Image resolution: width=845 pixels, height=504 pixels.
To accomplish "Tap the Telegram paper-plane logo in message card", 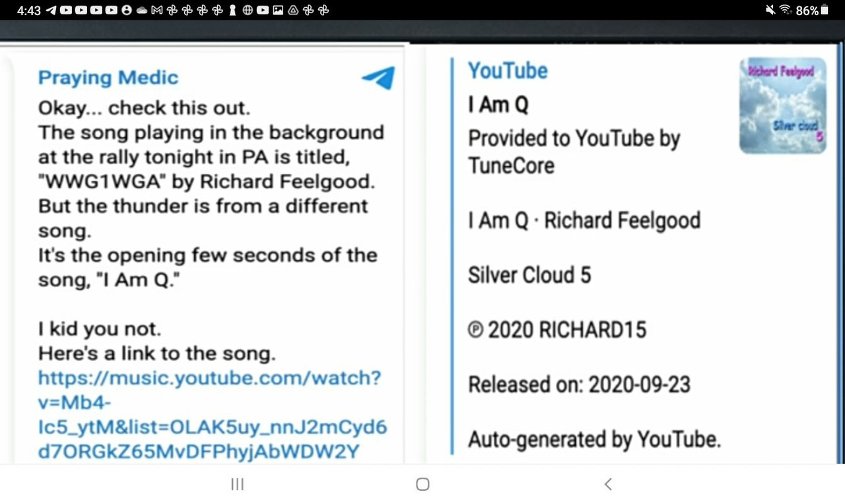I will point(379,78).
